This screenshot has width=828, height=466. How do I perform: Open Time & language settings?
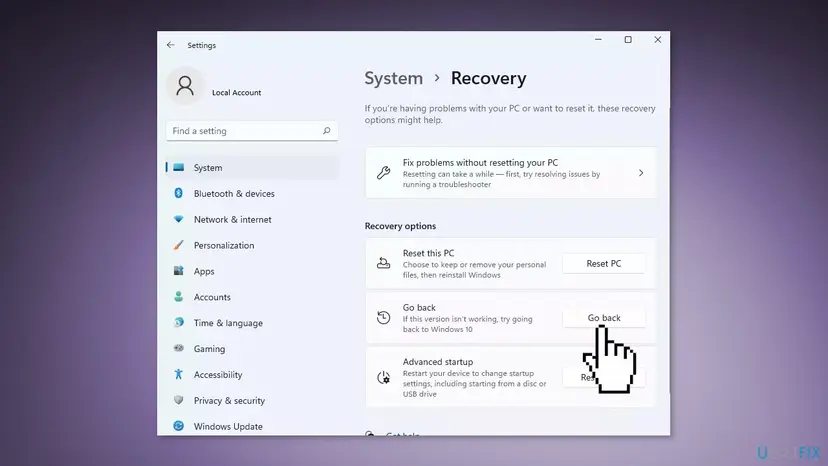pos(251,323)
